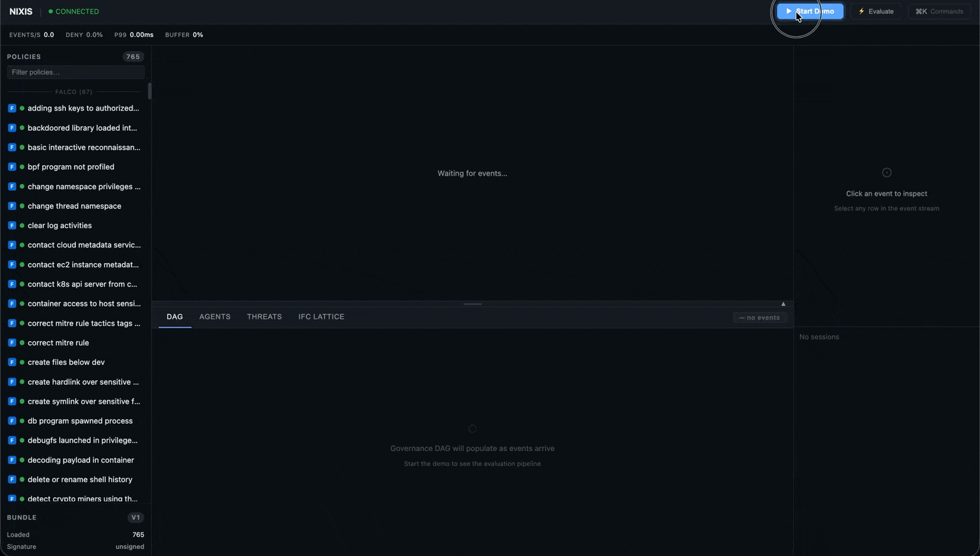This screenshot has height=556, width=980.
Task: Switch to the THREATS tab
Action: pyautogui.click(x=264, y=317)
